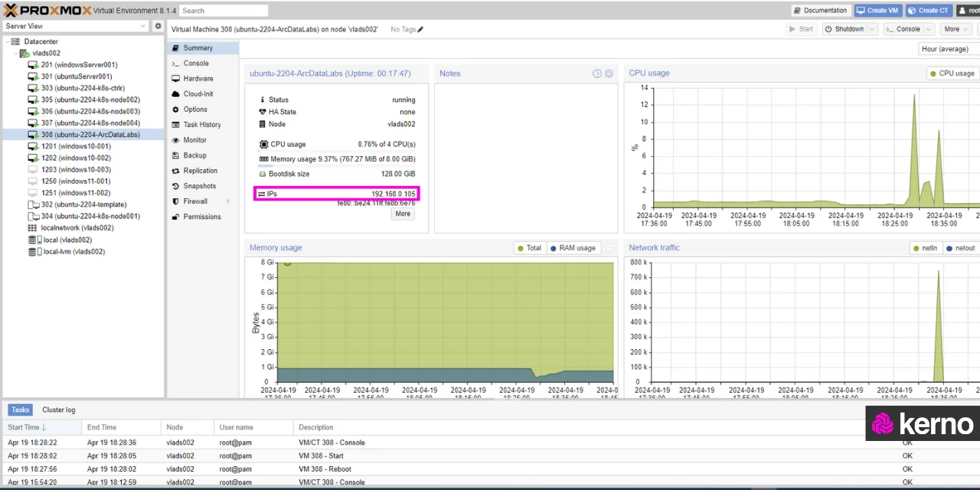Open the More actions dropdown

(x=955, y=29)
